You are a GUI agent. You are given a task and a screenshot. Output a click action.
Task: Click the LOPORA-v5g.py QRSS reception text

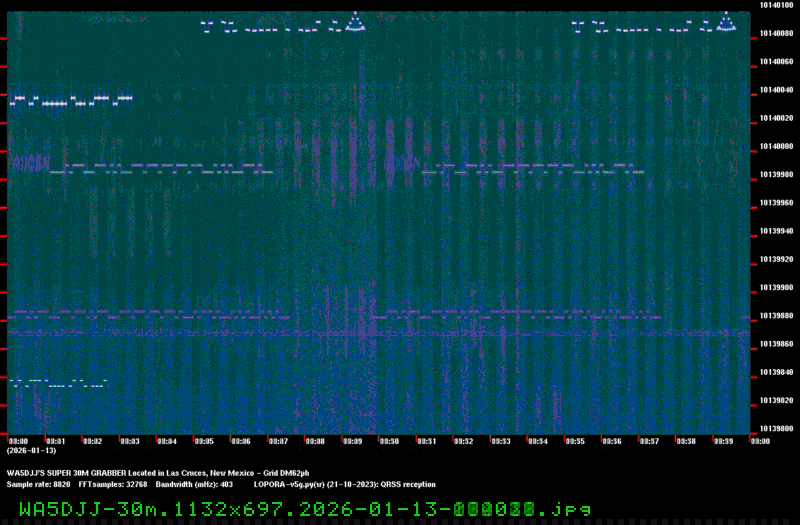point(345,484)
